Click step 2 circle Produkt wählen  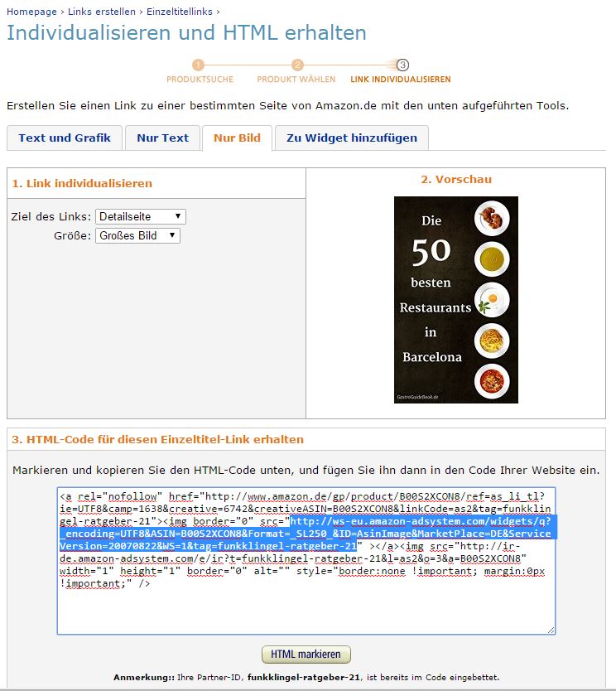coord(297,65)
